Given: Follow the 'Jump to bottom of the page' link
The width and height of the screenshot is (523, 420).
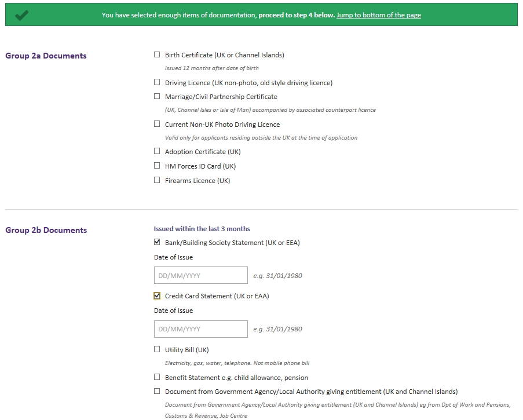Looking at the screenshot, I should tap(378, 15).
